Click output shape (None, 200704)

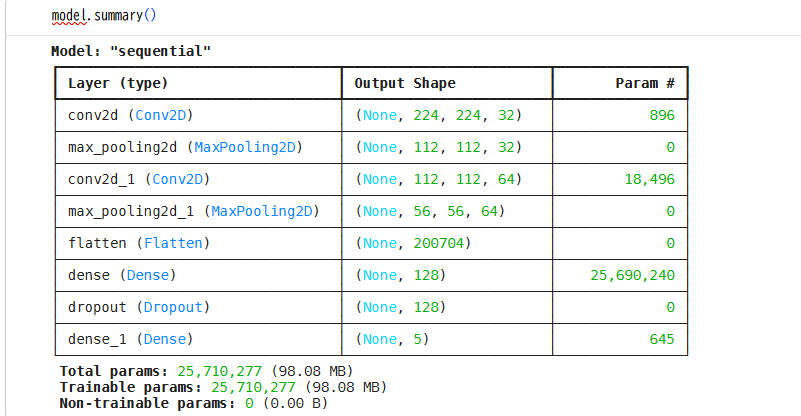tap(413, 243)
